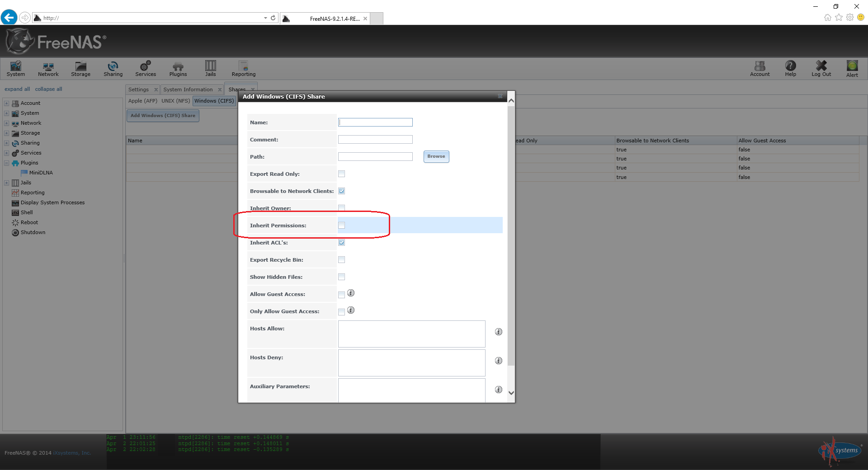Focus the Name input field

[x=375, y=122]
